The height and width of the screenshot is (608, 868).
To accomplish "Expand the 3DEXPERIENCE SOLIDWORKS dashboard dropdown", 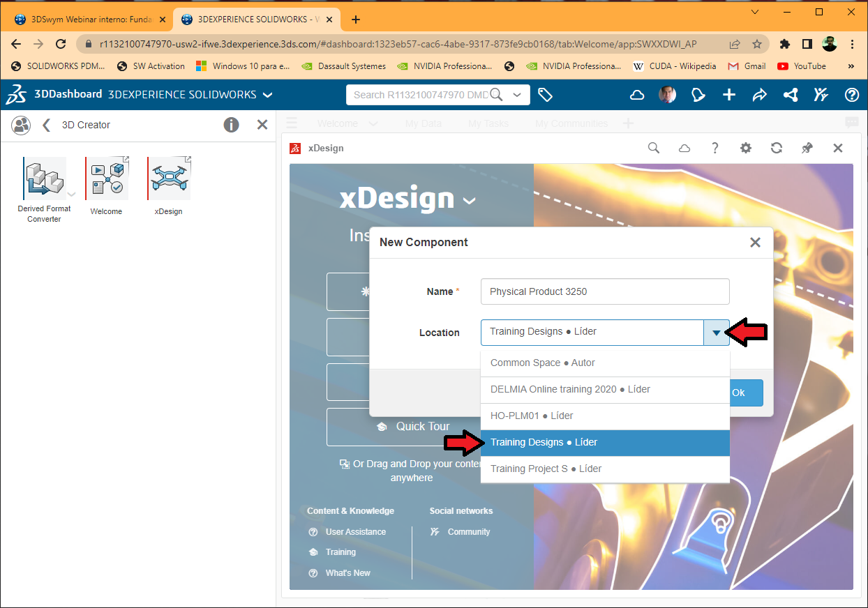I will (267, 95).
